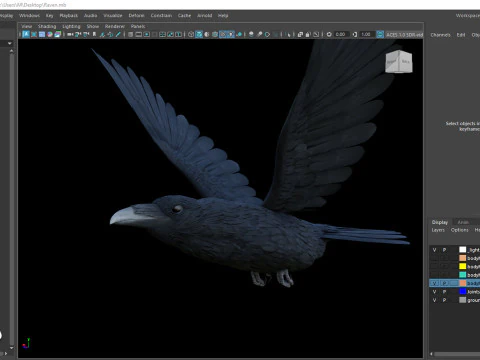The height and width of the screenshot is (360, 480).
Task: Toggle the Isolate Select icon
Action: 289,34
